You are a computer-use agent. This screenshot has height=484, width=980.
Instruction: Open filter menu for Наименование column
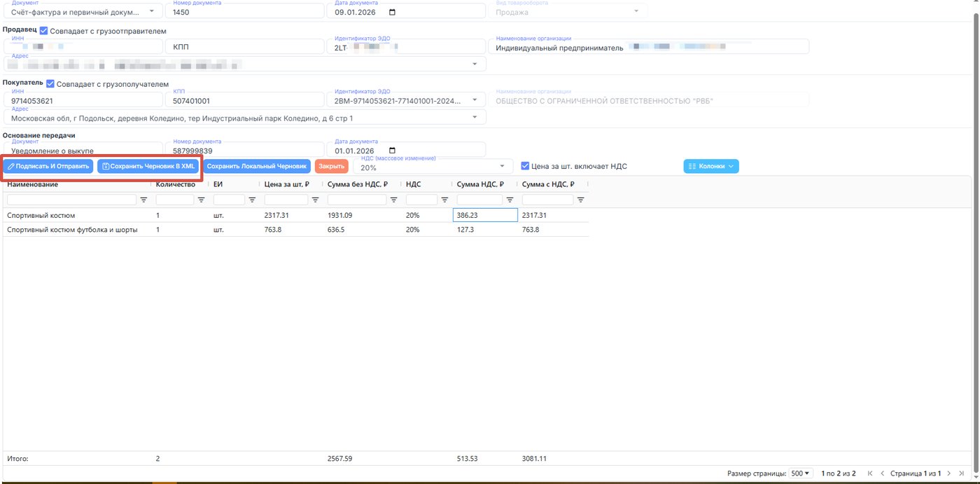(144, 200)
